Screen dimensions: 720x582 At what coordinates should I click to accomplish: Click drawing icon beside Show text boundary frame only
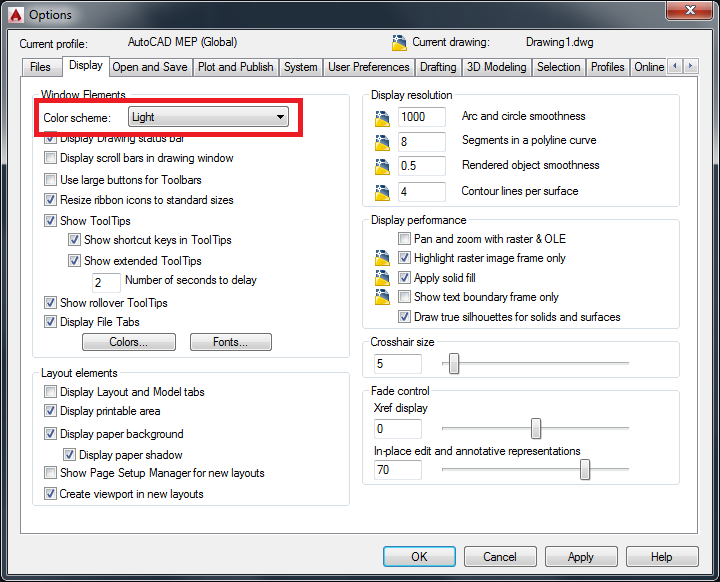click(382, 297)
